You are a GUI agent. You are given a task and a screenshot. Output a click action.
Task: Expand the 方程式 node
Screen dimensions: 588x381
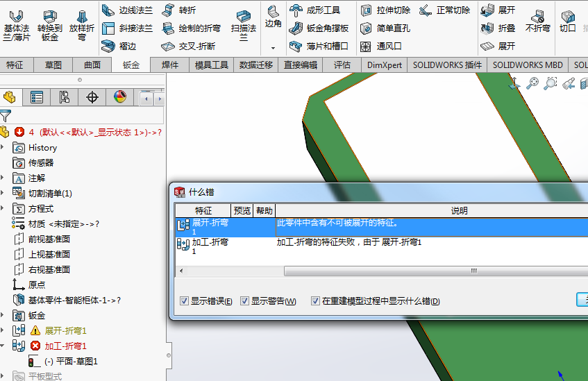(2, 208)
